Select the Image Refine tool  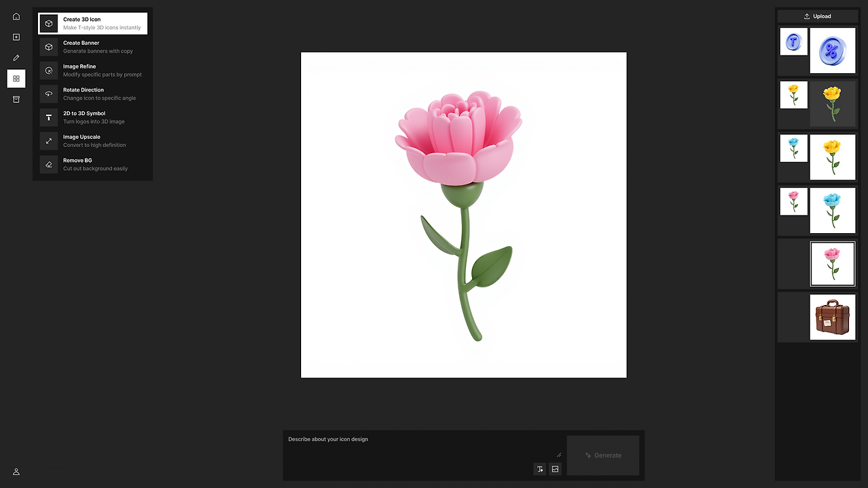coord(93,70)
